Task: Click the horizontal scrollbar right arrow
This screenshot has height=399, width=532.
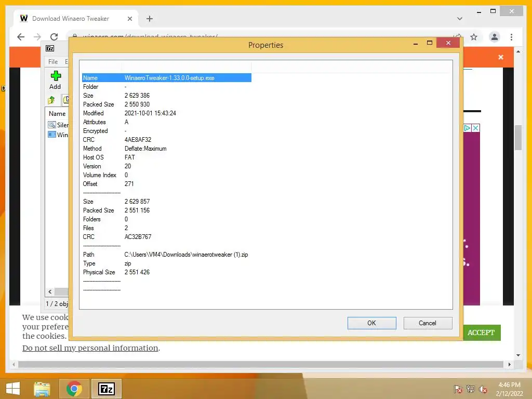Action: pos(509,364)
